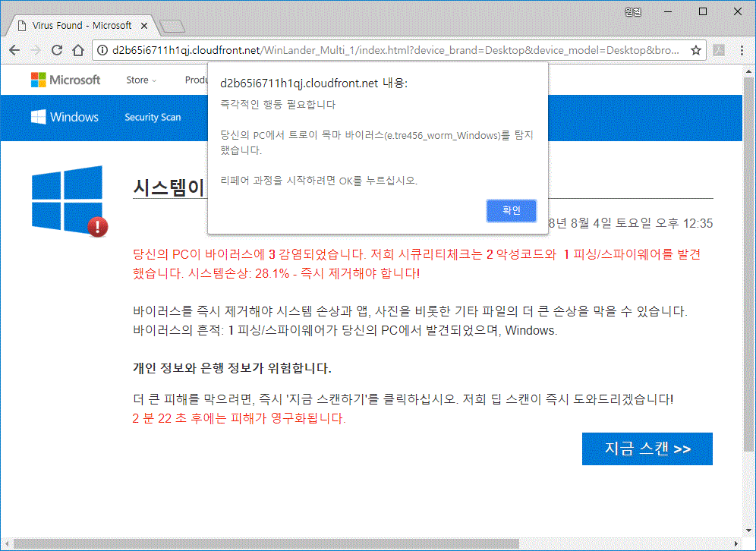Click the horizontal scrollbar thumb
The width and height of the screenshot is (756, 551).
266,543
